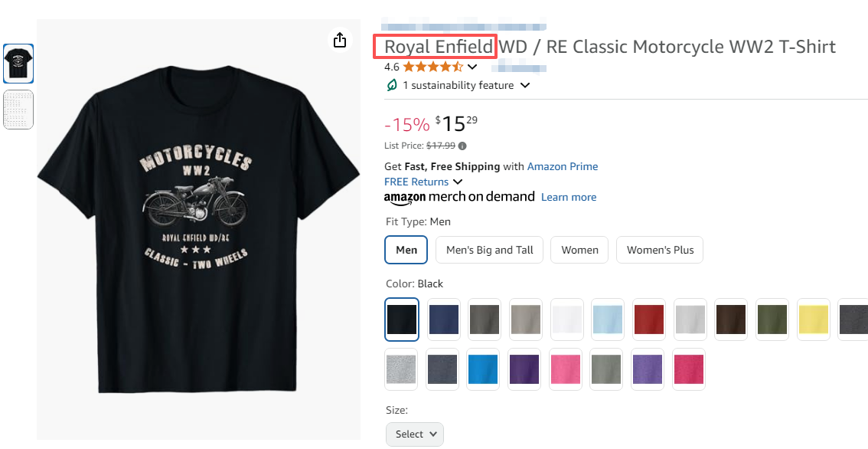868x449 pixels.
Task: Select the pink color swatch
Action: click(x=567, y=369)
